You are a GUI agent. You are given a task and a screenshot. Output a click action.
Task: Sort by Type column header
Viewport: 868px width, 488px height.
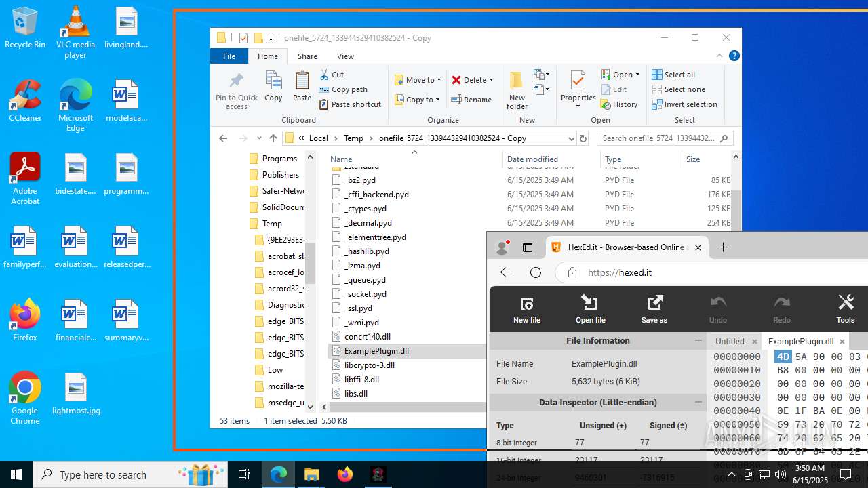click(x=612, y=159)
